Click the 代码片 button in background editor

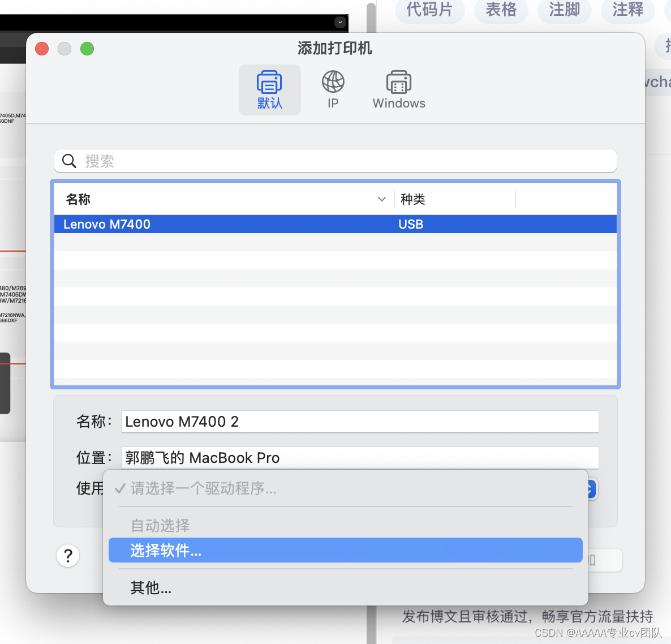coord(429,10)
